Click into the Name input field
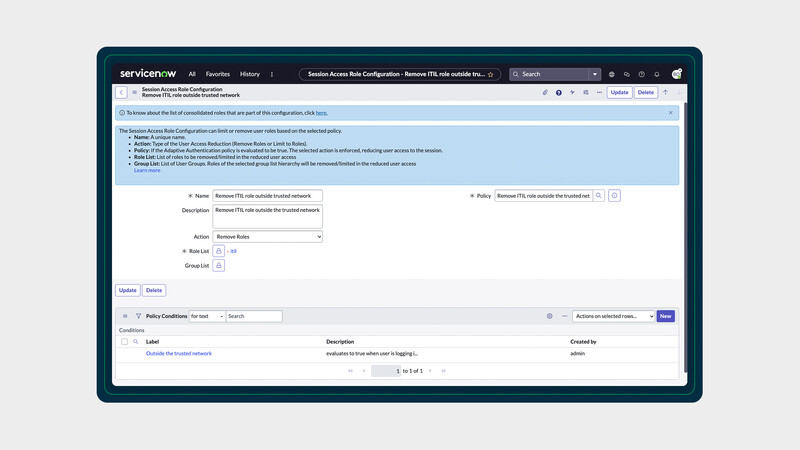Viewport: 800px width, 450px height. (267, 196)
